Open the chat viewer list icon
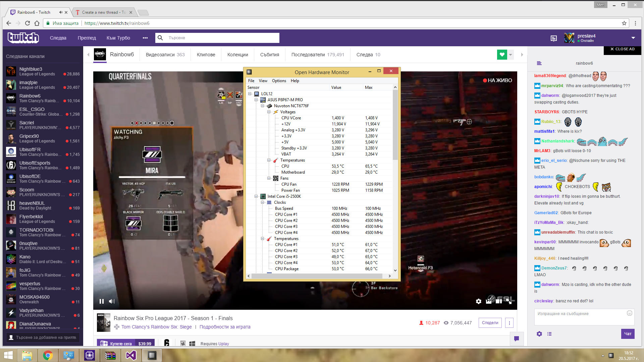 (549, 334)
